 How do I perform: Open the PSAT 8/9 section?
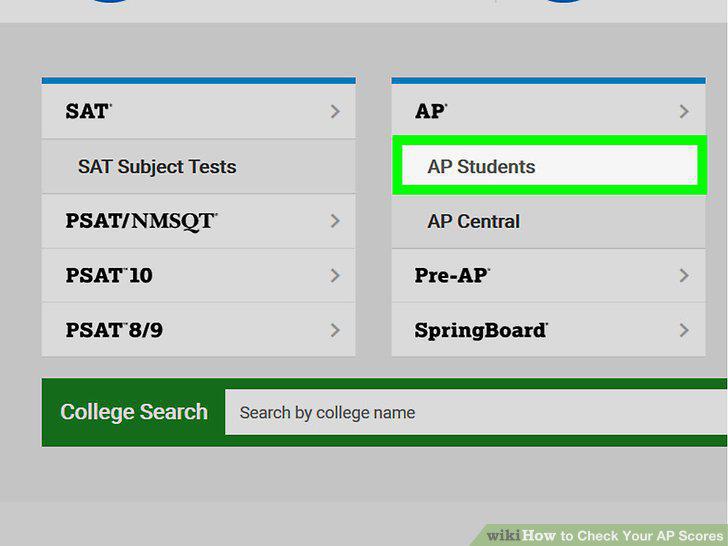(x=199, y=330)
